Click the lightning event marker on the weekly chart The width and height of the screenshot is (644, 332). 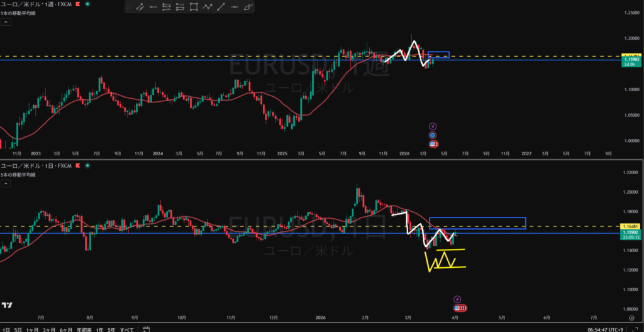[x=433, y=126]
